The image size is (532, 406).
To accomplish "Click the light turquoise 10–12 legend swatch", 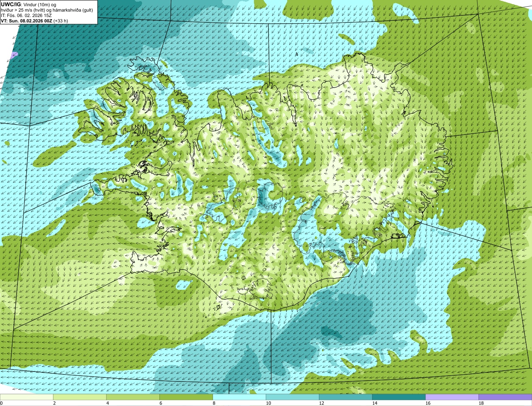I will tap(293, 397).
